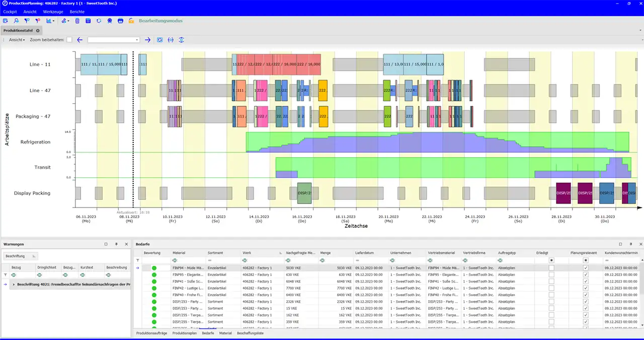Viewport: 644px width, 340px height.
Task: Open the Ansicht dropdown in Produktionstafel toolbar
Action: (17, 40)
